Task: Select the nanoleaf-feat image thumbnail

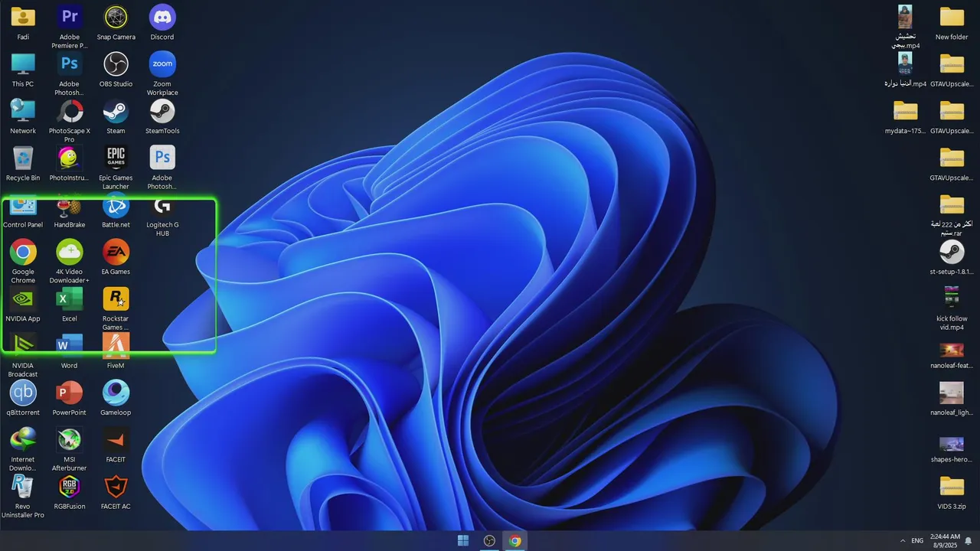Action: click(952, 350)
